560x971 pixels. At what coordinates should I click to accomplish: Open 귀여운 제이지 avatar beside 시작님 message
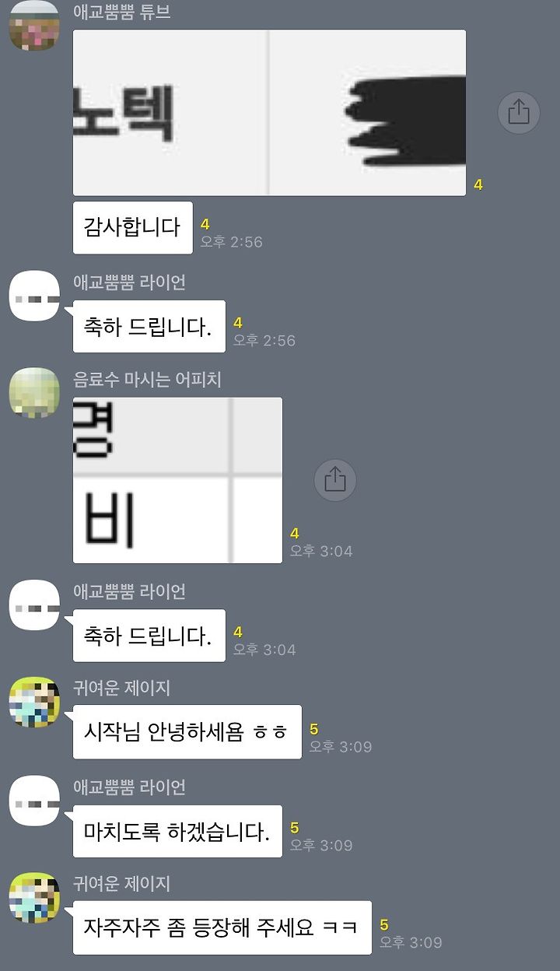click(x=34, y=703)
